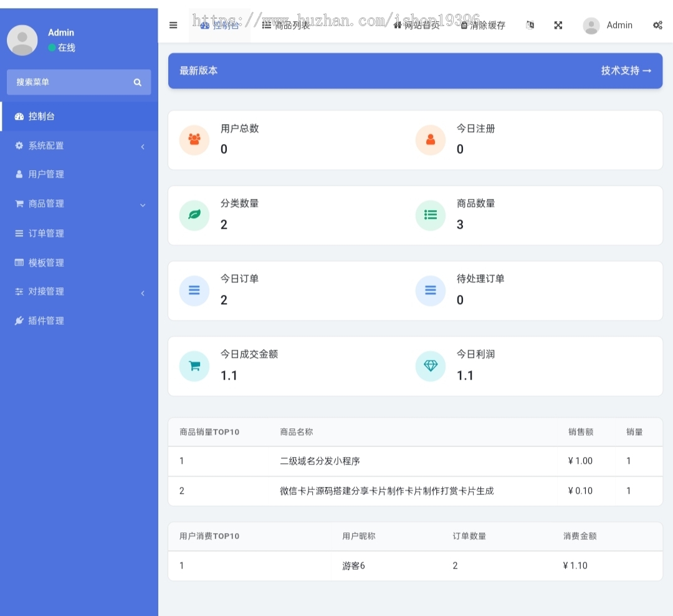
Task: Click the 用户消费TOP10 table header
Action: (x=209, y=536)
